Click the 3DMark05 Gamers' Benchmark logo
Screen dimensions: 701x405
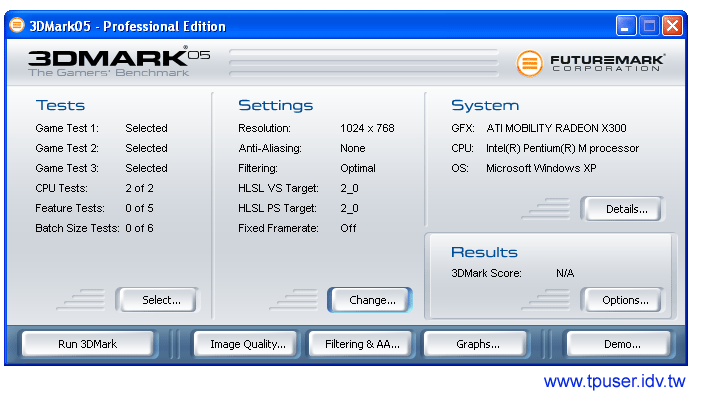[x=118, y=63]
